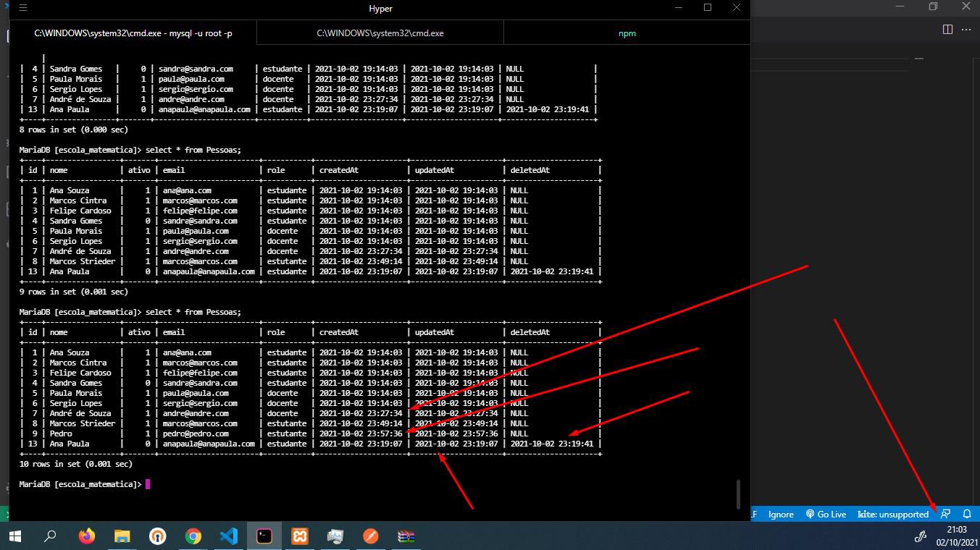Launch Firefox from the taskbar

[x=86, y=536]
